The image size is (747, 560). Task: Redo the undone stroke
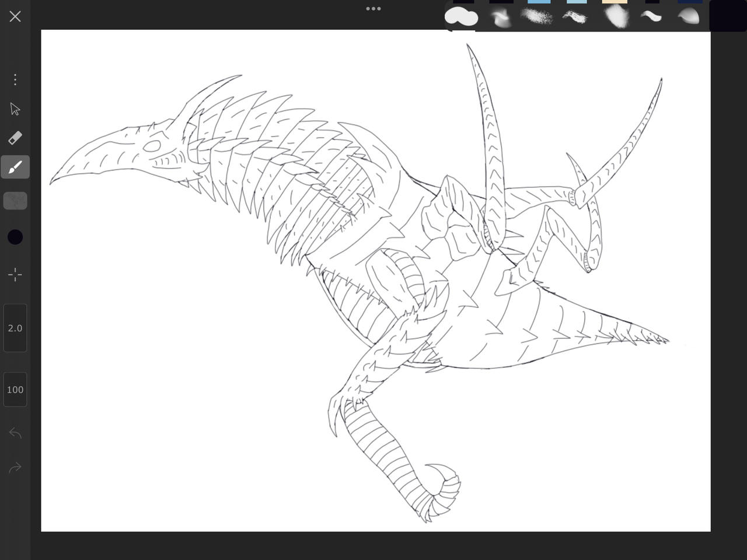15,467
